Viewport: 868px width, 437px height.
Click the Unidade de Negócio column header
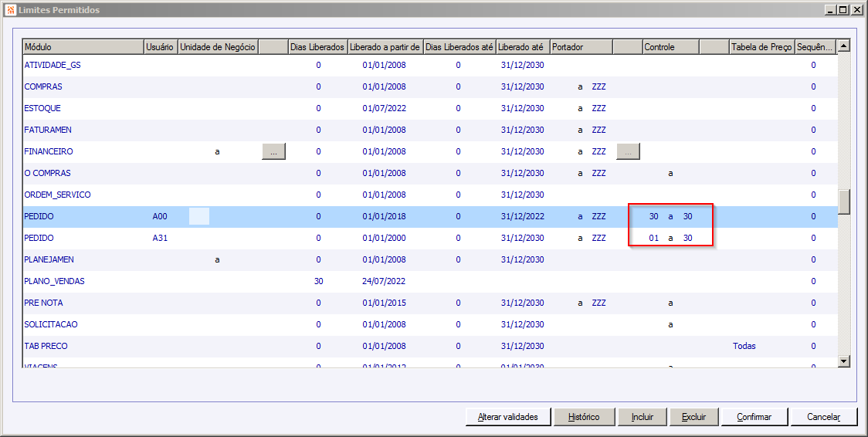tap(218, 47)
